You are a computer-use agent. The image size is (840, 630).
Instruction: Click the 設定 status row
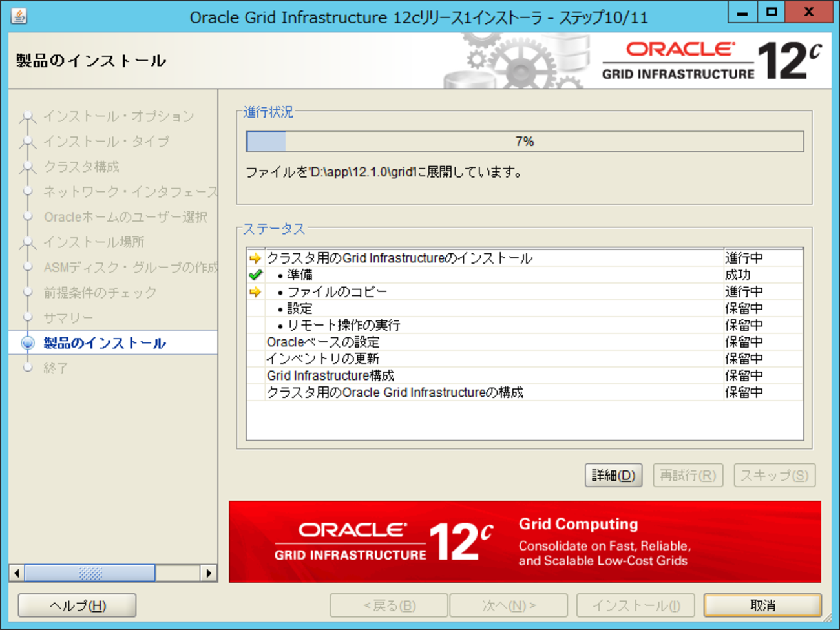[x=525, y=308]
